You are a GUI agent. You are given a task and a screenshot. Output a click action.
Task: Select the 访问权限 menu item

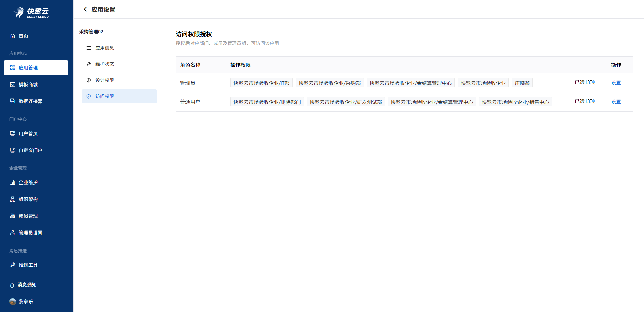pos(104,96)
